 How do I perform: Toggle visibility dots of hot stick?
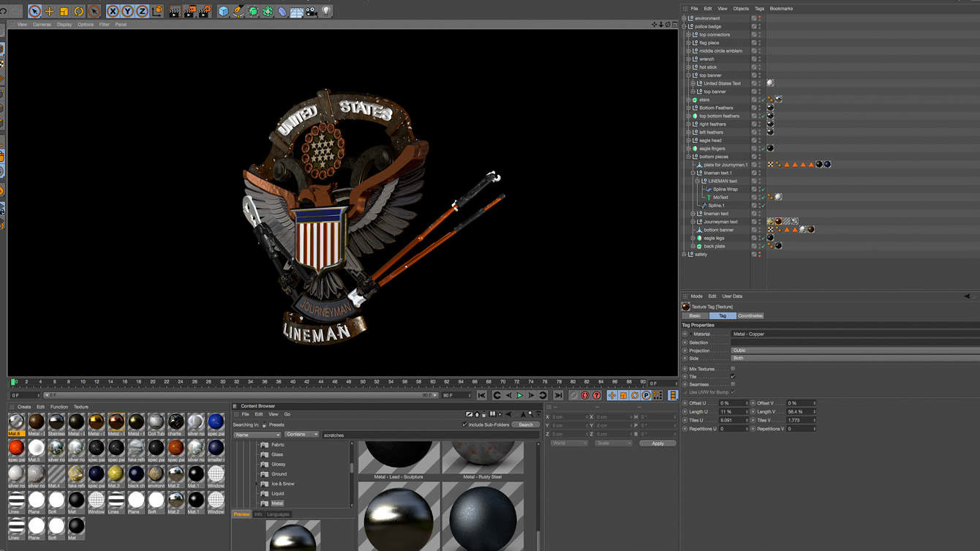[x=760, y=67]
